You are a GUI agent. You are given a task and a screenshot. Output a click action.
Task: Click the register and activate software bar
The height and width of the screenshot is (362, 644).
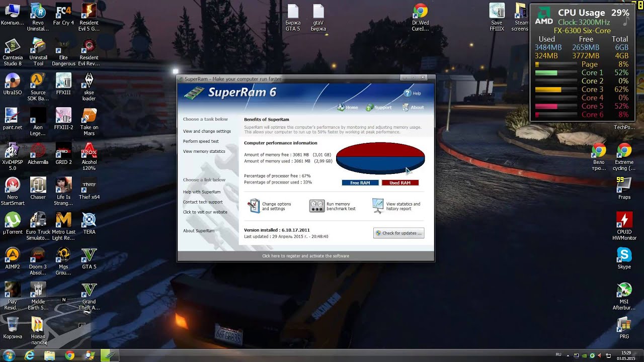(305, 256)
